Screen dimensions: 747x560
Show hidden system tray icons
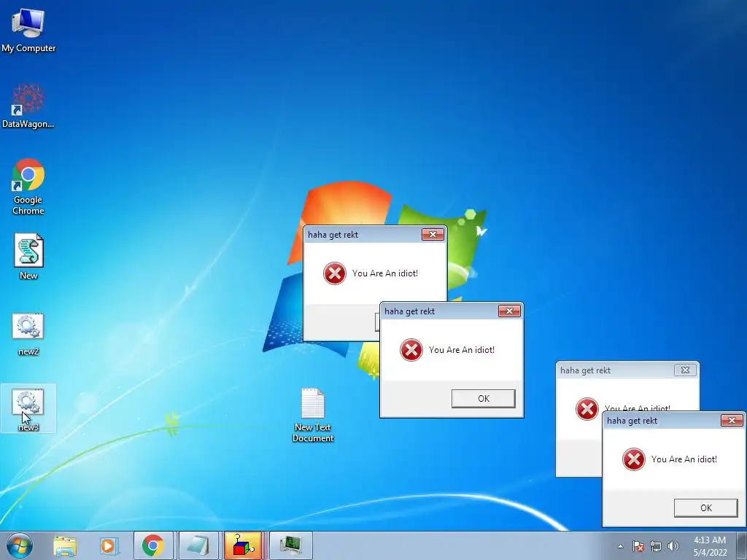click(620, 546)
